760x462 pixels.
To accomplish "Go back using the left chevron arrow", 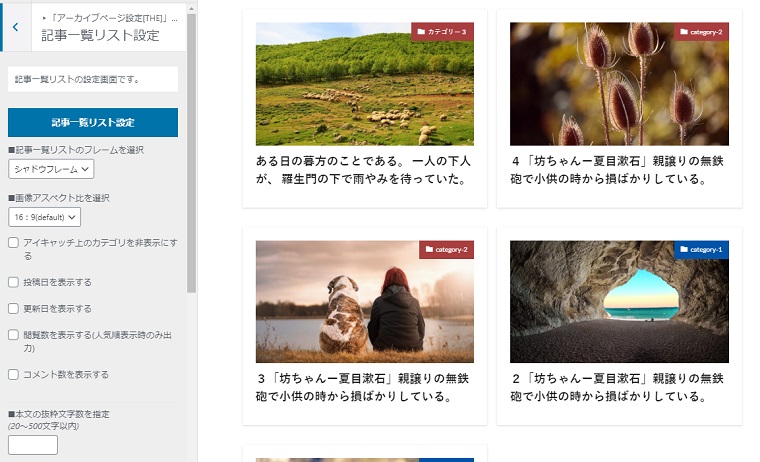I will pyautogui.click(x=16, y=27).
